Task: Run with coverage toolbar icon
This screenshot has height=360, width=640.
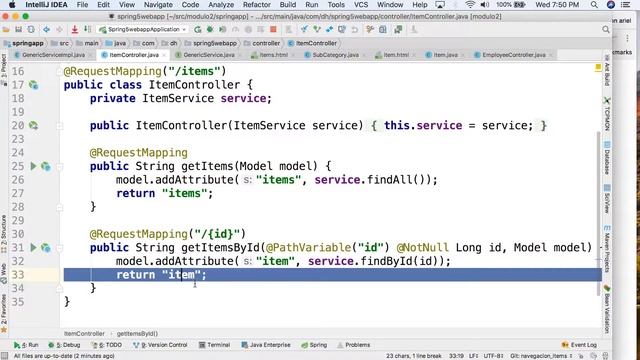Action: pyautogui.click(x=223, y=29)
